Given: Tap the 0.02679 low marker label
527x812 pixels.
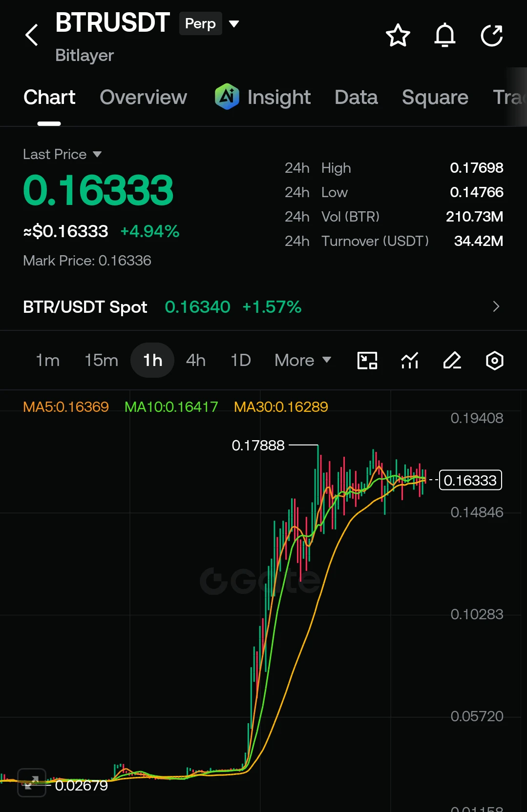Looking at the screenshot, I should [81, 785].
